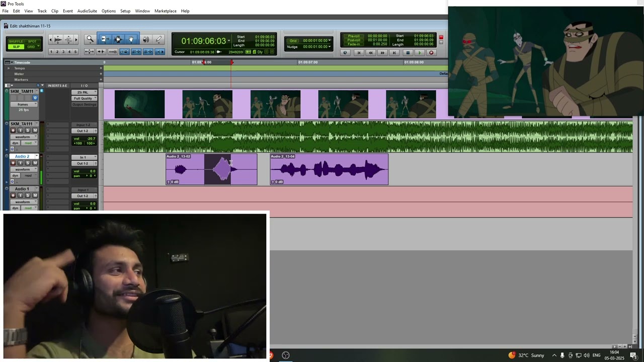Viewport: 644px width, 362px height.
Task: Solo the SKM_TA111 track
Action: 28,130
